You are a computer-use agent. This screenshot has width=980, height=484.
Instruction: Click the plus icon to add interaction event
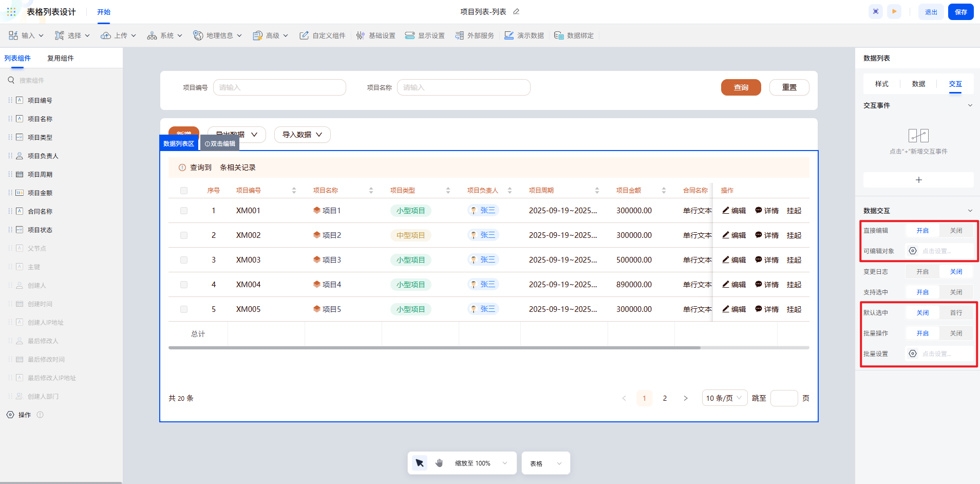tap(918, 180)
